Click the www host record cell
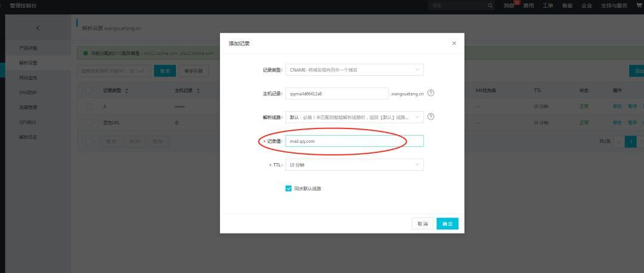 [x=179, y=106]
